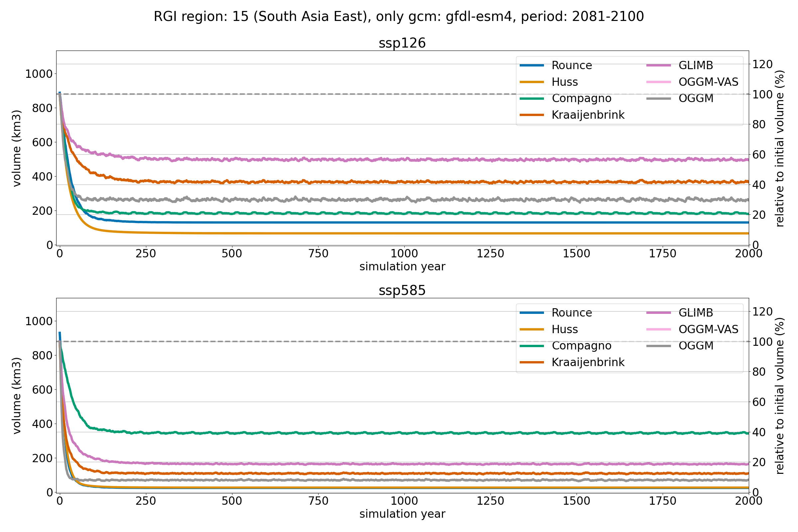Click the Kraaijenbrink legend swatch in ssp585 plot

click(x=532, y=362)
